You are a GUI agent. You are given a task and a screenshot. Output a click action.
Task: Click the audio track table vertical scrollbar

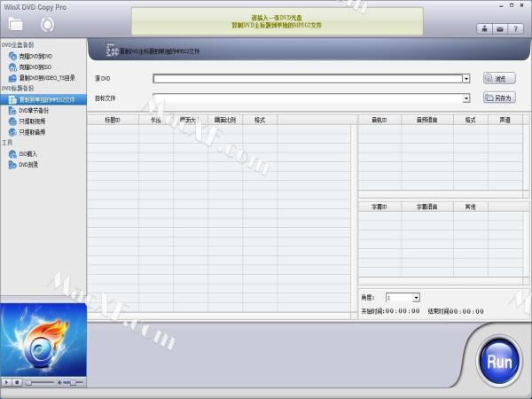pos(526,157)
